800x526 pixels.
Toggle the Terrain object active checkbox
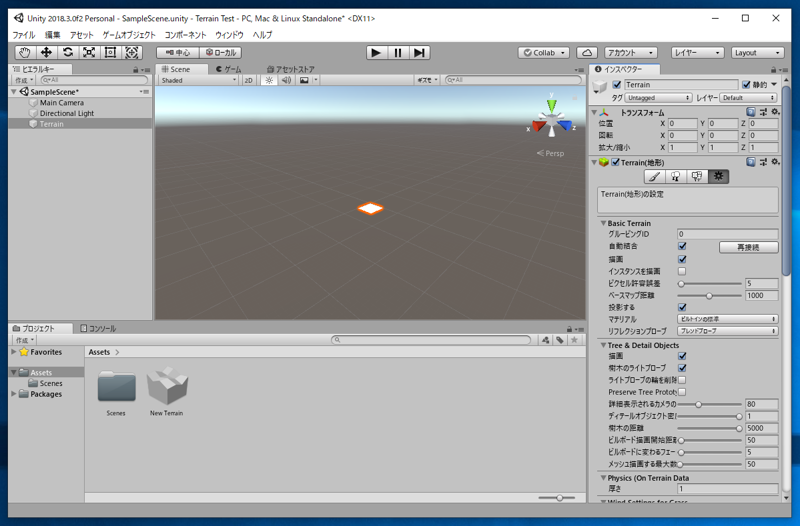(617, 84)
